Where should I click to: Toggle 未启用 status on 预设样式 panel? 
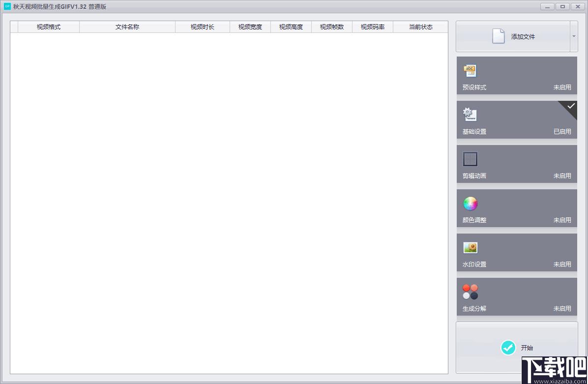(x=562, y=88)
